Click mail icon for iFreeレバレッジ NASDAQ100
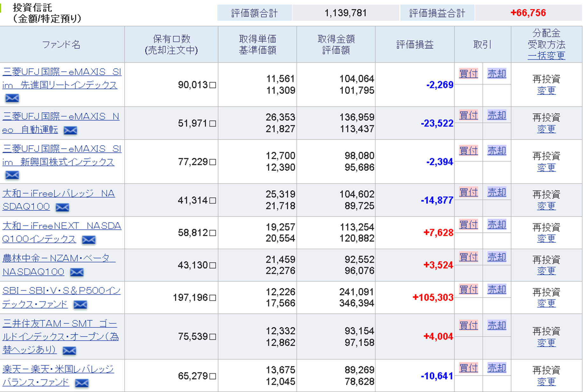Image resolution: width=583 pixels, height=392 pixels. point(62,207)
